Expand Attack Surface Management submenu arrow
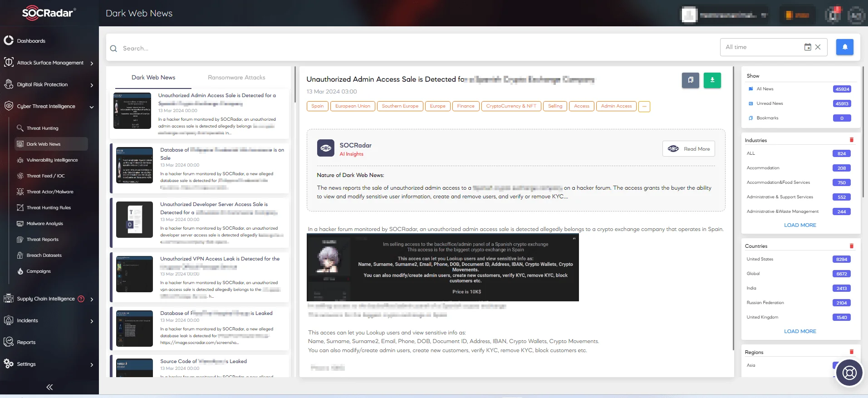 [x=92, y=63]
